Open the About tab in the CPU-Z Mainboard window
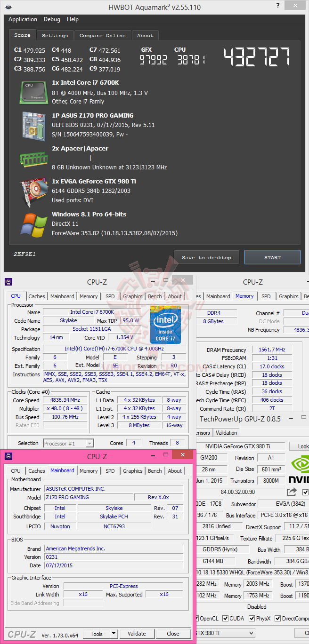 pyautogui.click(x=175, y=471)
